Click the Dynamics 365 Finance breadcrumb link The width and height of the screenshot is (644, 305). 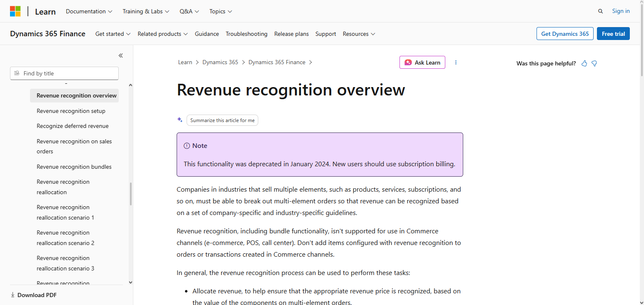pyautogui.click(x=277, y=62)
